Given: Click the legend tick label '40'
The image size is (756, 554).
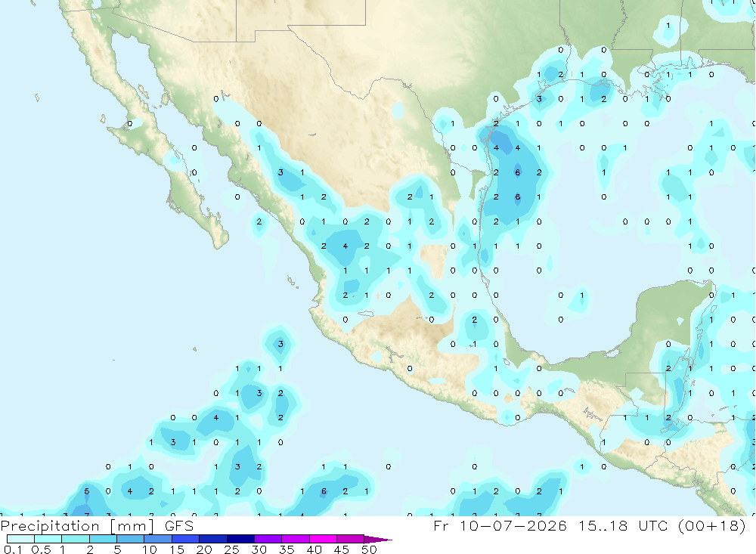Looking at the screenshot, I should 314,549.
